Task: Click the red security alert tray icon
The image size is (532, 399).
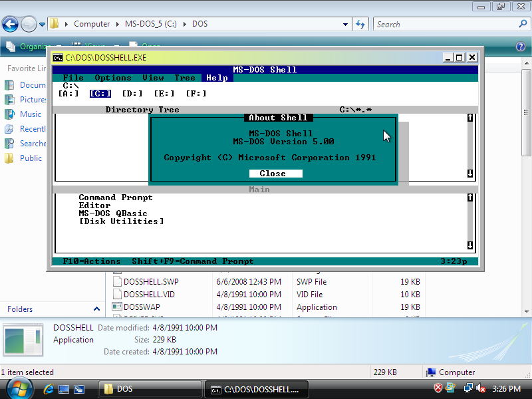Action: (x=438, y=388)
